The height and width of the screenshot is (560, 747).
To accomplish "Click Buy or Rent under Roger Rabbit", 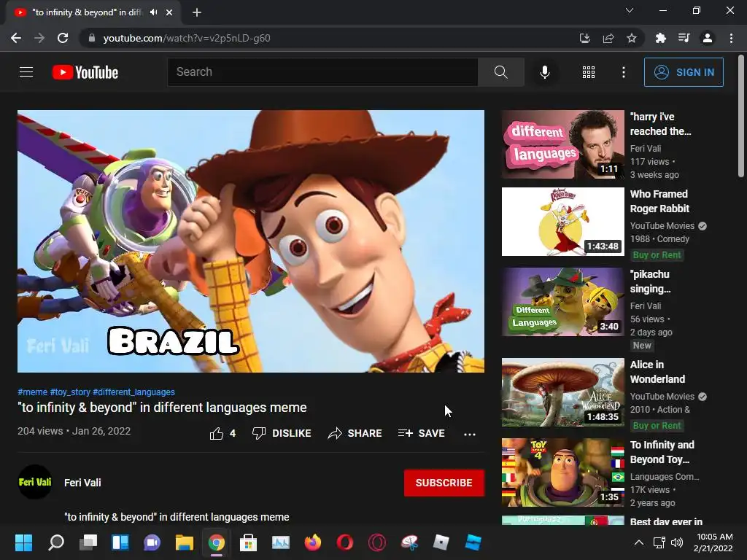I will tap(657, 254).
